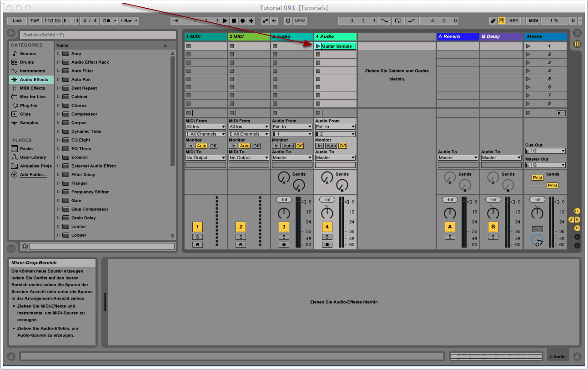Image resolution: width=588 pixels, height=370 pixels.
Task: Click the transport Stop button
Action: [x=234, y=20]
